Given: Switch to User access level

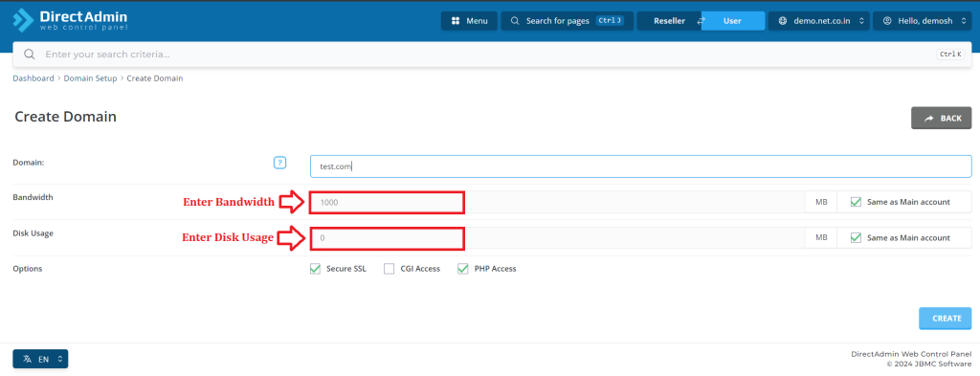Looking at the screenshot, I should (x=732, y=21).
